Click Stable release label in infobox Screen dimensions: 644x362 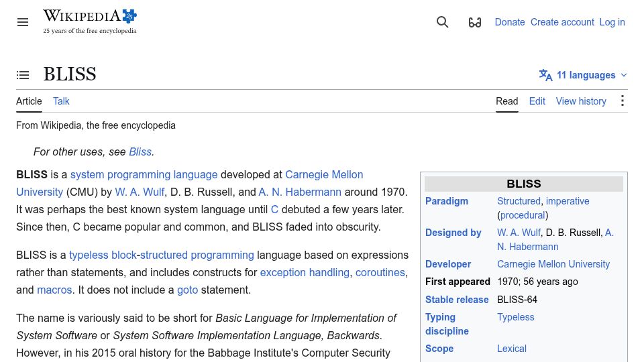tap(457, 300)
